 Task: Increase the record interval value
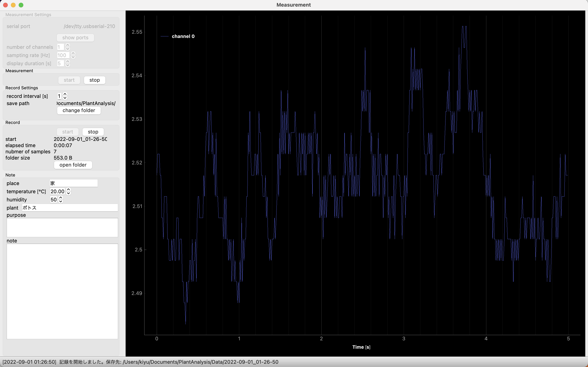click(x=65, y=94)
